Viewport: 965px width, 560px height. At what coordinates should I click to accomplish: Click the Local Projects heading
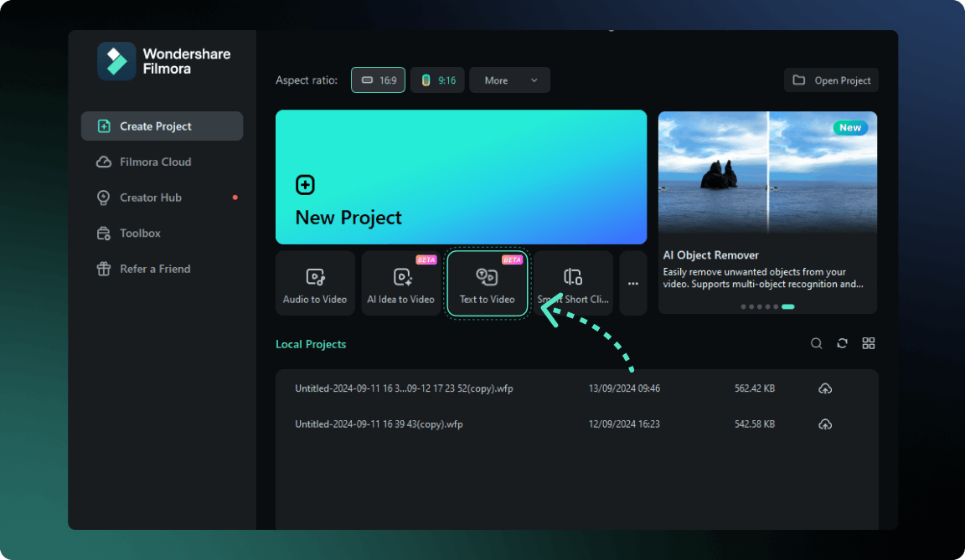[311, 344]
